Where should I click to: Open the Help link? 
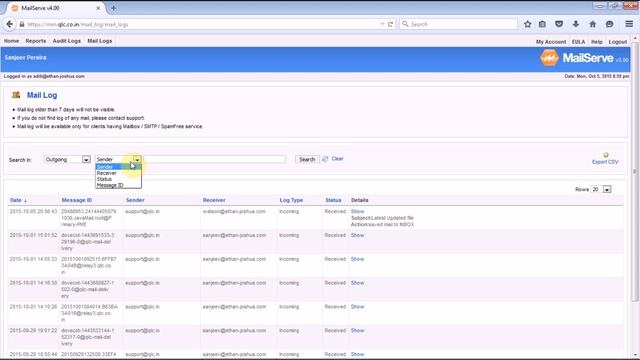(x=597, y=42)
